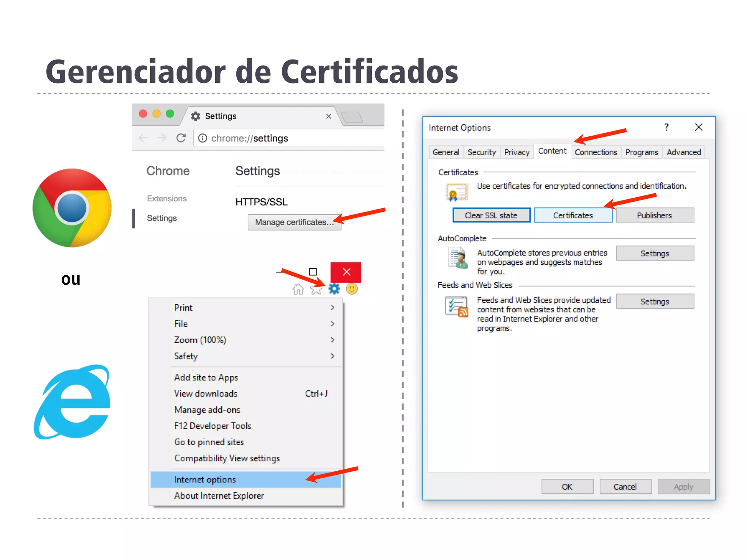Screen dimensions: 747x560
Task: Switch to the Programs tab
Action: point(642,152)
